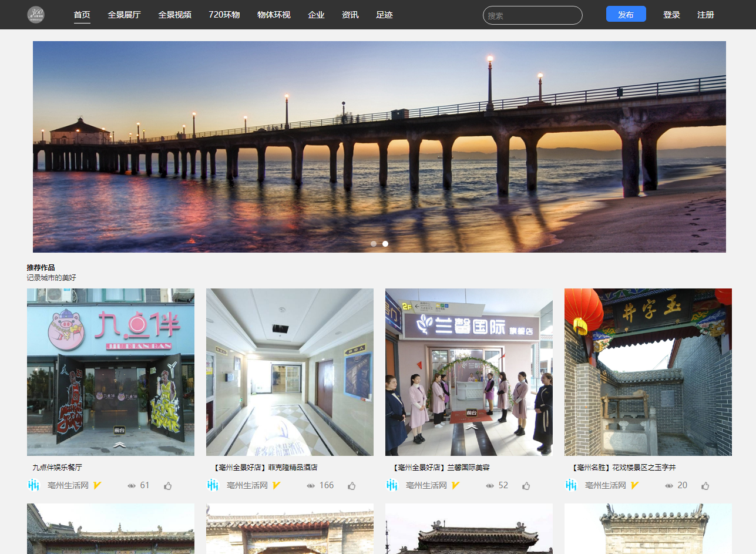Screen dimensions: 756x554
Task: Click 亳州生活网 author name under 九点伴娱乐餐厅
Action: click(68, 485)
